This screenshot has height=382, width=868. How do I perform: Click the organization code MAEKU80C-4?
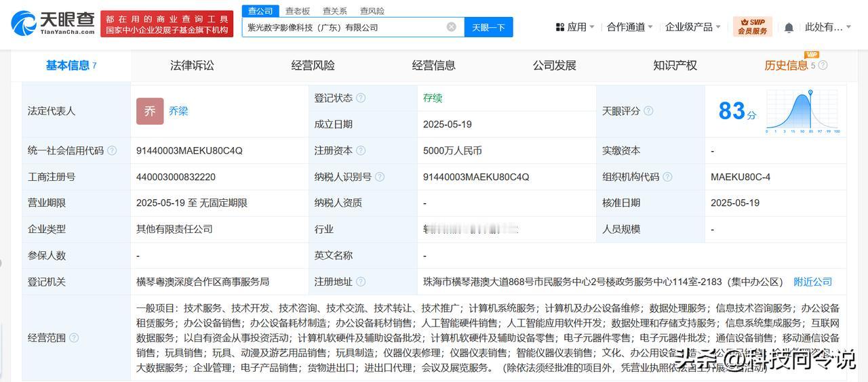click(x=741, y=177)
